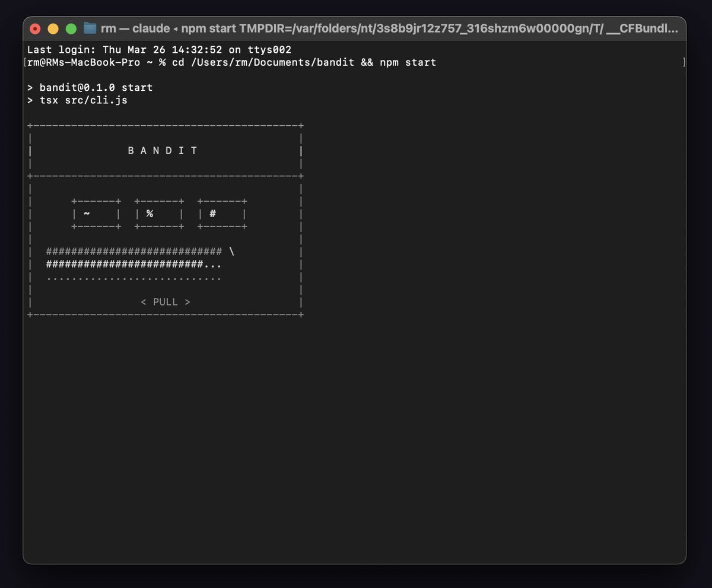
Task: Click the dotted empty progress row
Action: click(x=134, y=277)
